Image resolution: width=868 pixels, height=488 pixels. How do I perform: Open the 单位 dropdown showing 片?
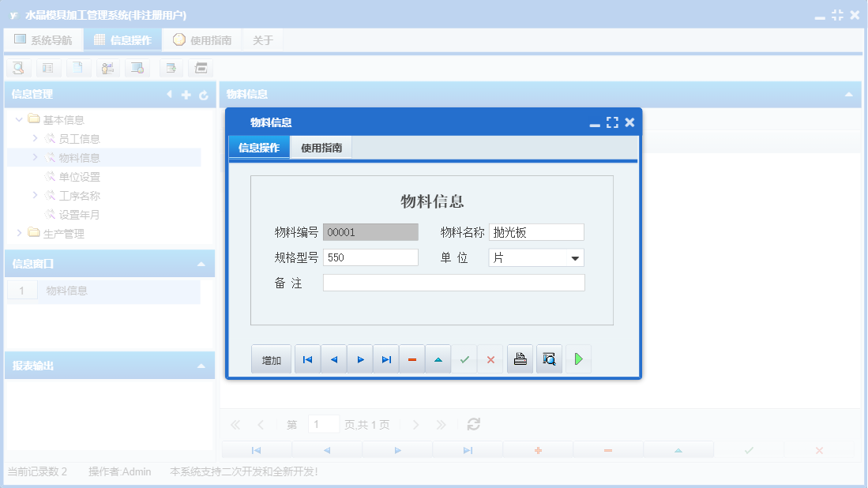pos(577,257)
